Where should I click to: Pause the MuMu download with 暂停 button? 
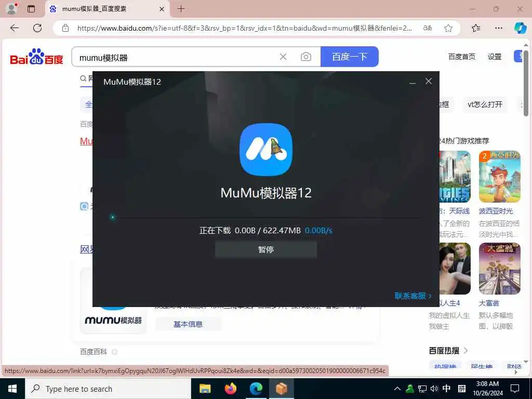click(266, 250)
